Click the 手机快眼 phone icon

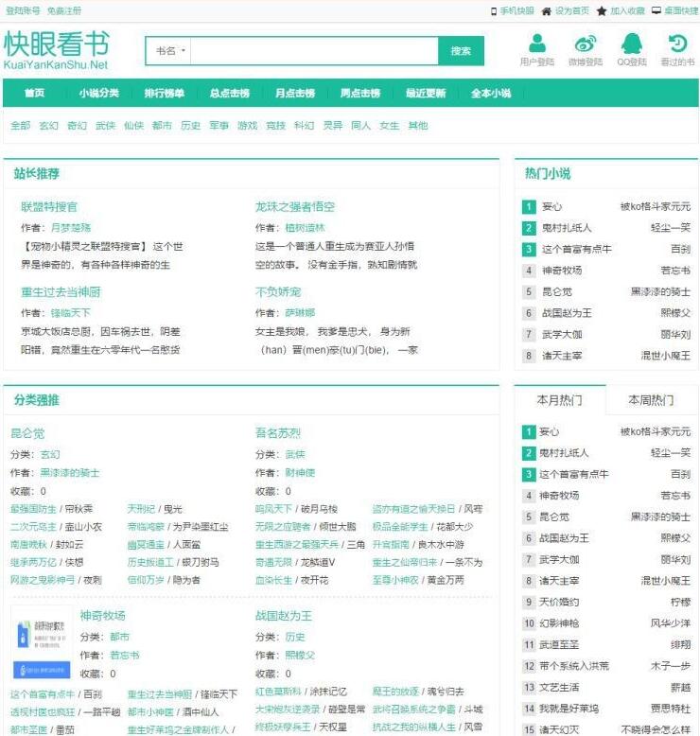coord(494,11)
